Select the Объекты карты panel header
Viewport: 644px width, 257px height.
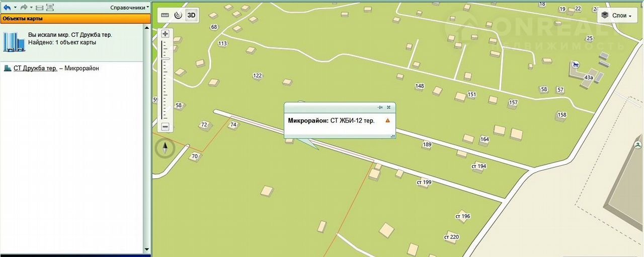(x=75, y=19)
